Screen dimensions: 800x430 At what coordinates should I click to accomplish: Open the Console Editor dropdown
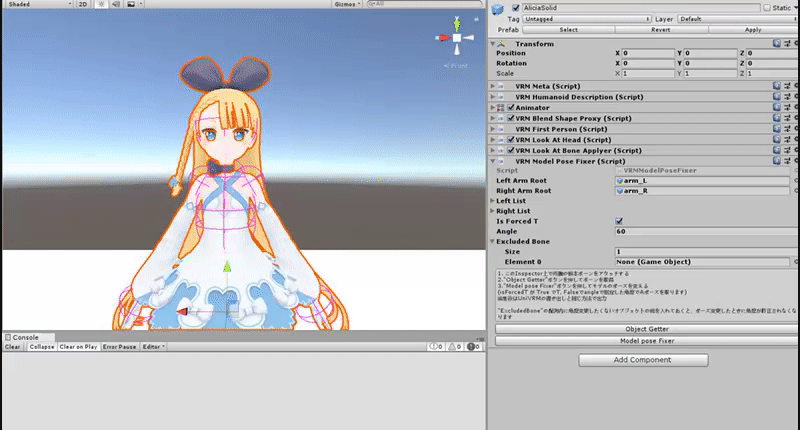pos(153,347)
